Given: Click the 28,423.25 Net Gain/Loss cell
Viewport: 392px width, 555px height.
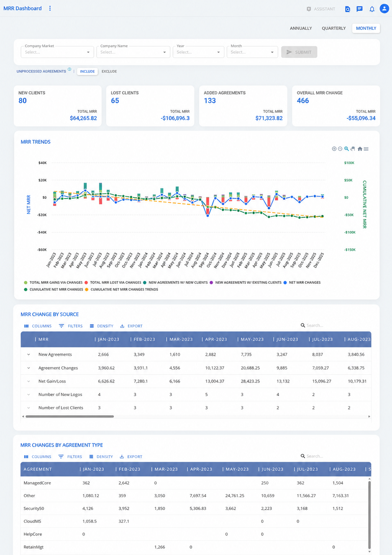Looking at the screenshot, I should pyautogui.click(x=250, y=381).
